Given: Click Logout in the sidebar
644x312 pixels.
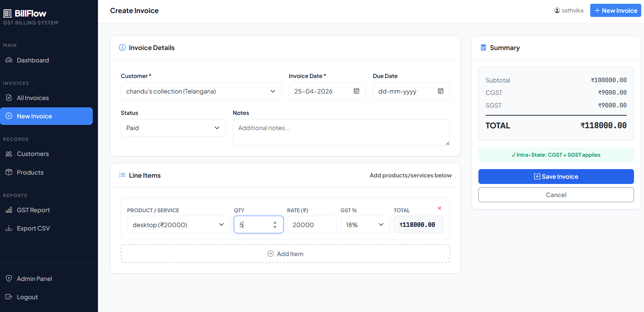Looking at the screenshot, I should (46, 297).
